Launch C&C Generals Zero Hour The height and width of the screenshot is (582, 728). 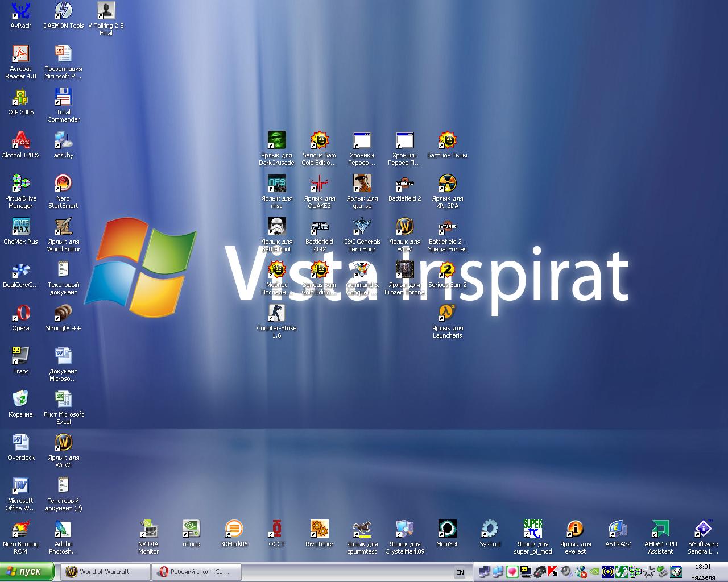(362, 226)
